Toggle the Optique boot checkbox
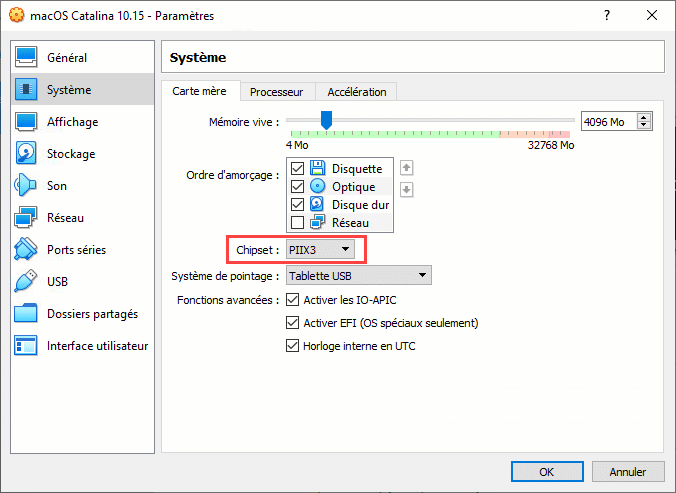The width and height of the screenshot is (676, 493). pyautogui.click(x=297, y=186)
